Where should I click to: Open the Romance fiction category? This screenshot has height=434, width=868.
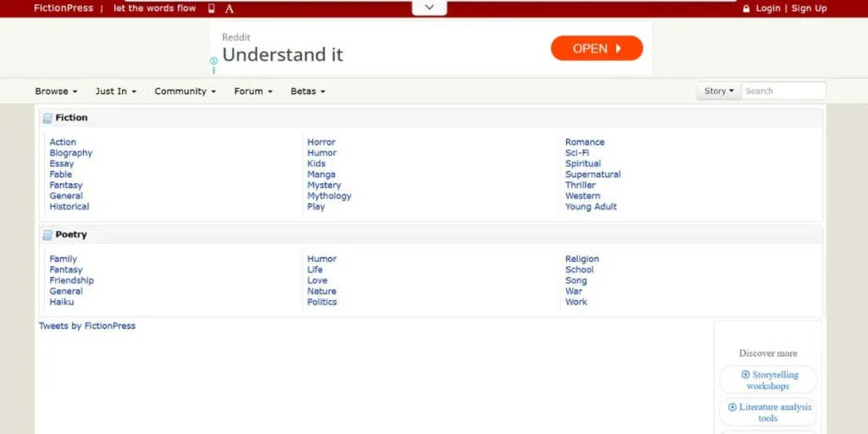click(585, 142)
